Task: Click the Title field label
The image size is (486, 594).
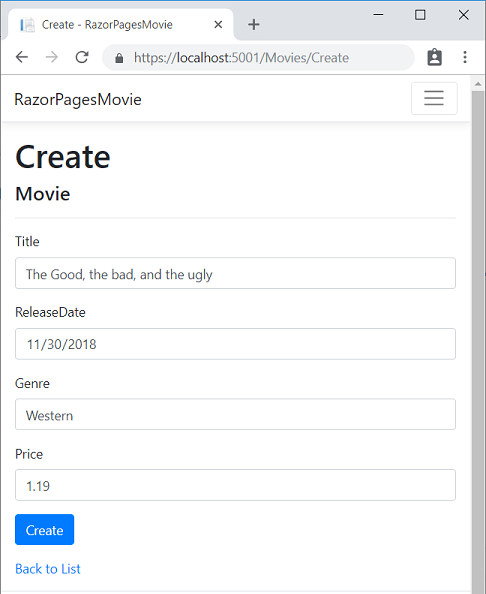Action: click(x=27, y=241)
